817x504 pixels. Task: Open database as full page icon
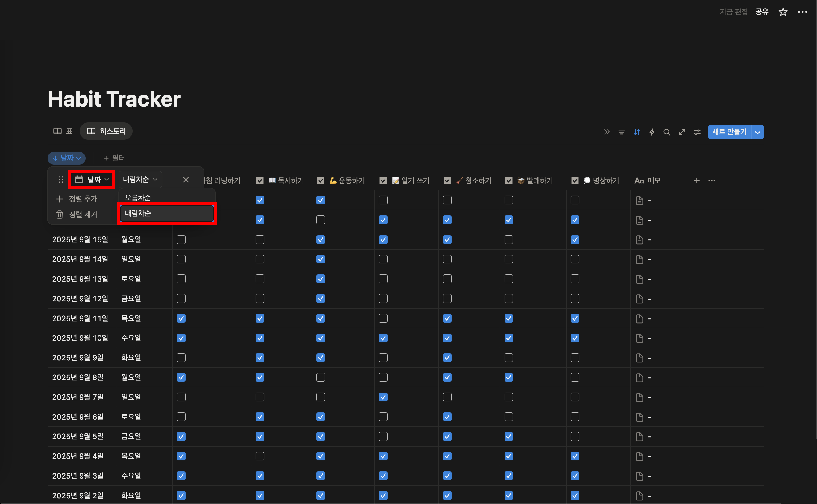coord(682,132)
